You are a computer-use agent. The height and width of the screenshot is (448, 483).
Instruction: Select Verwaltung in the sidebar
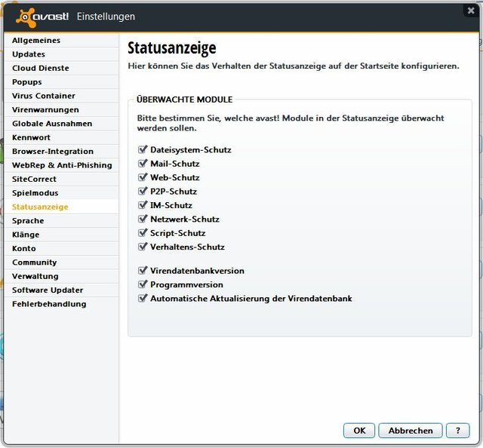[61, 276]
